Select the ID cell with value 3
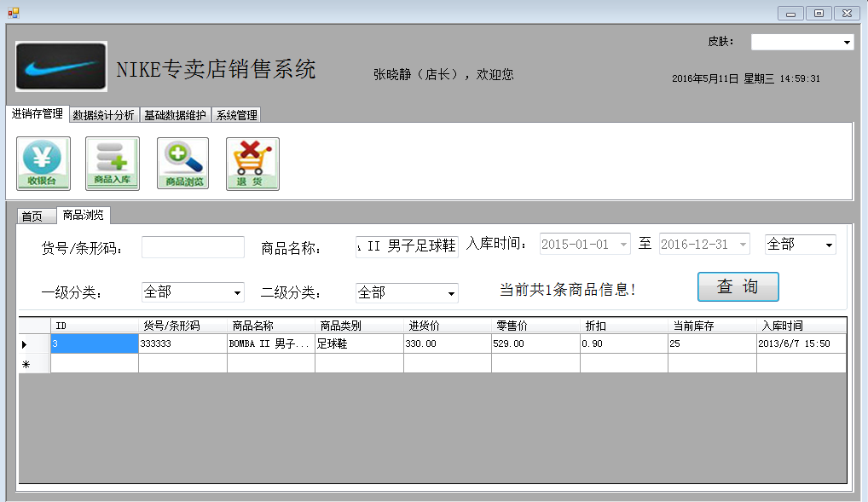 pyautogui.click(x=94, y=343)
